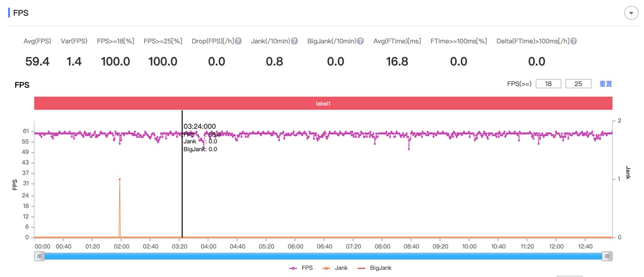
Task: Collapse the FPS panel with the dropdown arrow
Action: 631,13
